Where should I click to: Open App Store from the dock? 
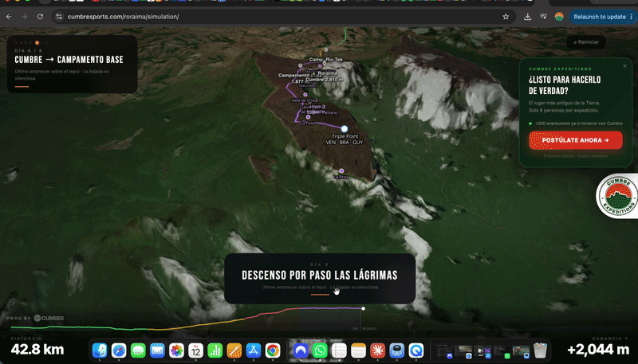(x=253, y=350)
